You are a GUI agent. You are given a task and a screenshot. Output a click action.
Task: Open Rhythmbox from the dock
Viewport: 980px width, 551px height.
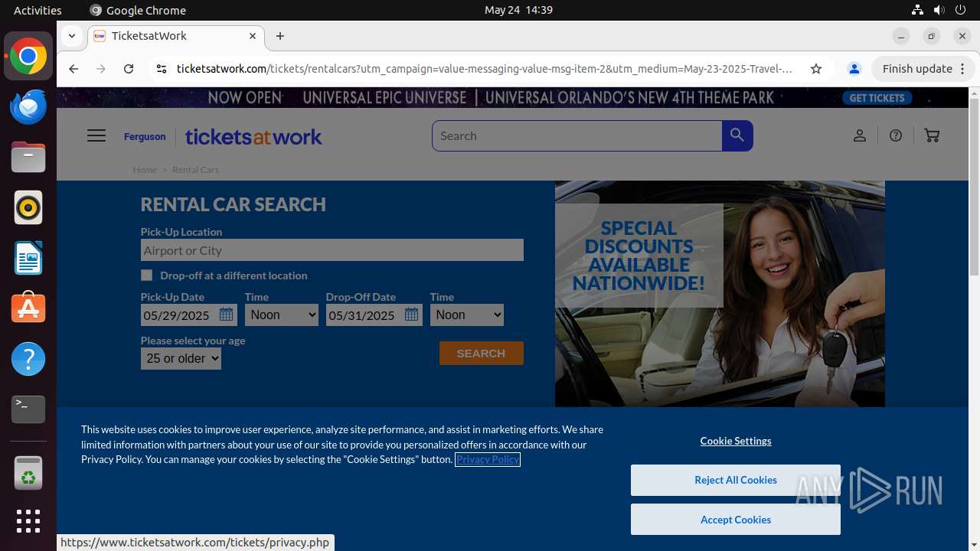point(28,207)
